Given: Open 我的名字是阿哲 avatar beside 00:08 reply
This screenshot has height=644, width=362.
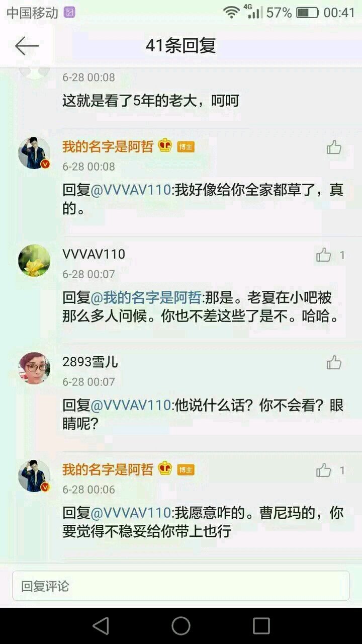Looking at the screenshot, I should click(34, 153).
